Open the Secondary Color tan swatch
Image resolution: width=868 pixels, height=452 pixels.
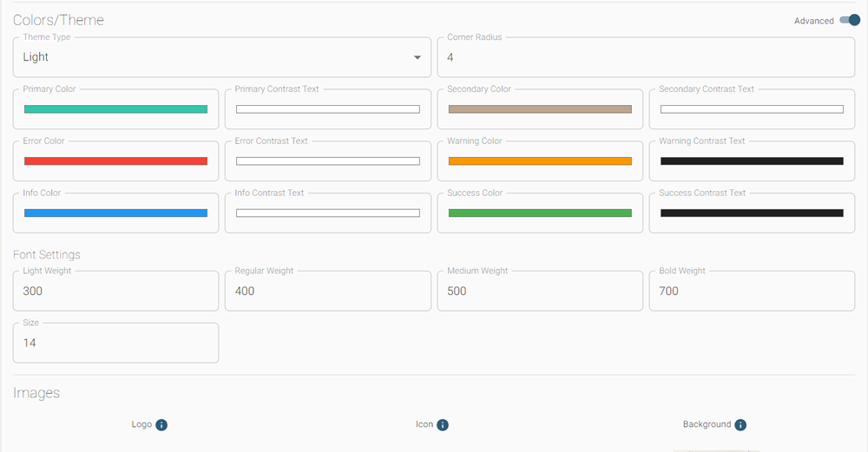click(540, 109)
